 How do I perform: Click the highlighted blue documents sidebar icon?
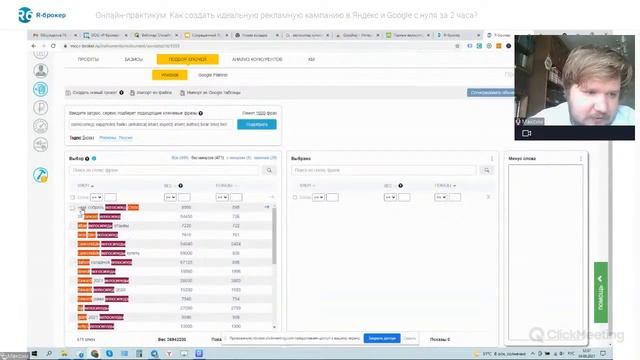coord(40,89)
